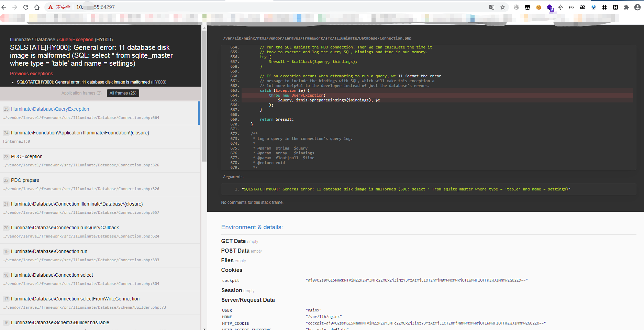Click the Environment & details heading
644x330 pixels.
pyautogui.click(x=252, y=227)
